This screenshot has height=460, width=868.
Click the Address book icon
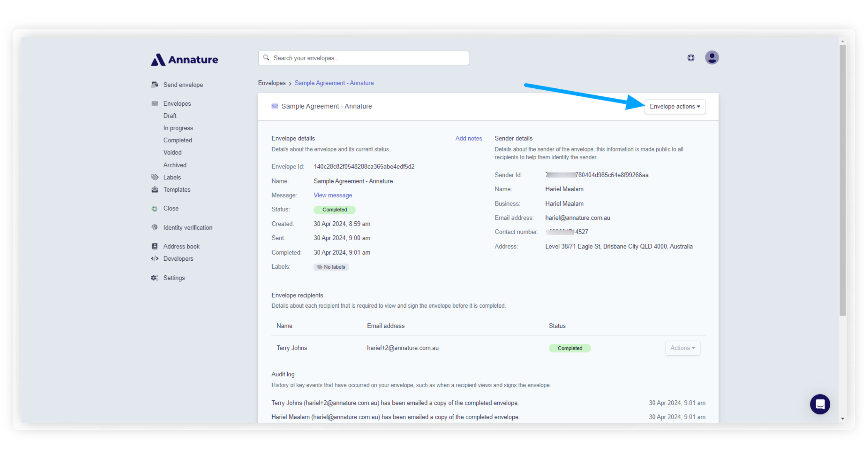pos(155,246)
